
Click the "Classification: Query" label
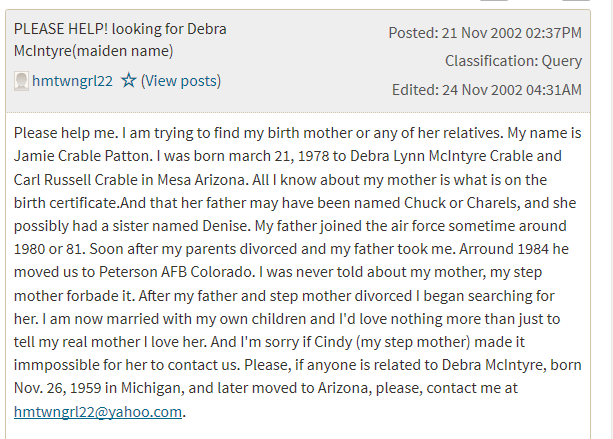click(x=513, y=61)
